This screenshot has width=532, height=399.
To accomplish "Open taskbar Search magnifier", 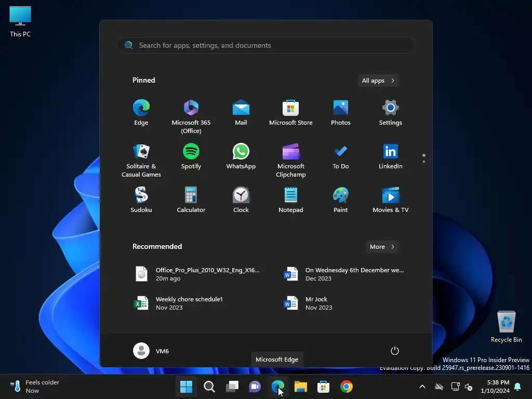I will pos(209,387).
